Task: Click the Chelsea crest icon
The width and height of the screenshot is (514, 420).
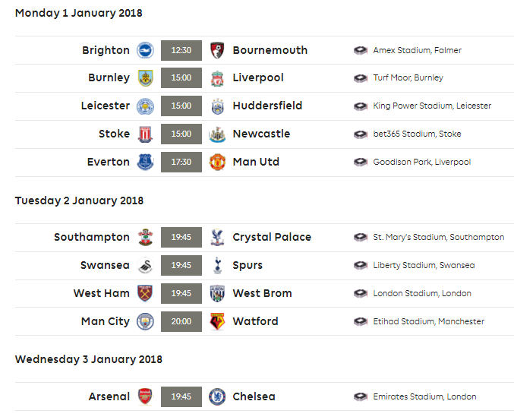Action: [217, 396]
